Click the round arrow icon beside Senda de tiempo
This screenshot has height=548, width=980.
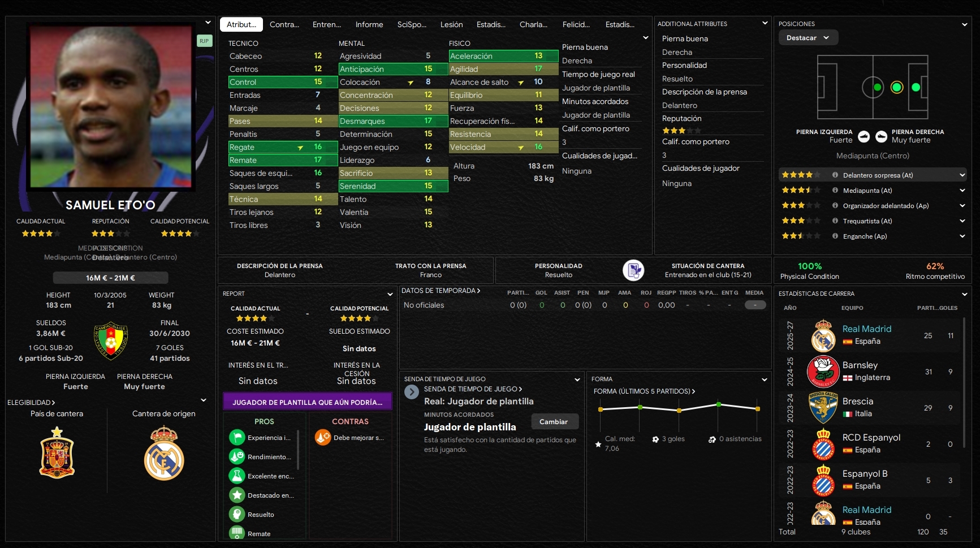[412, 391]
